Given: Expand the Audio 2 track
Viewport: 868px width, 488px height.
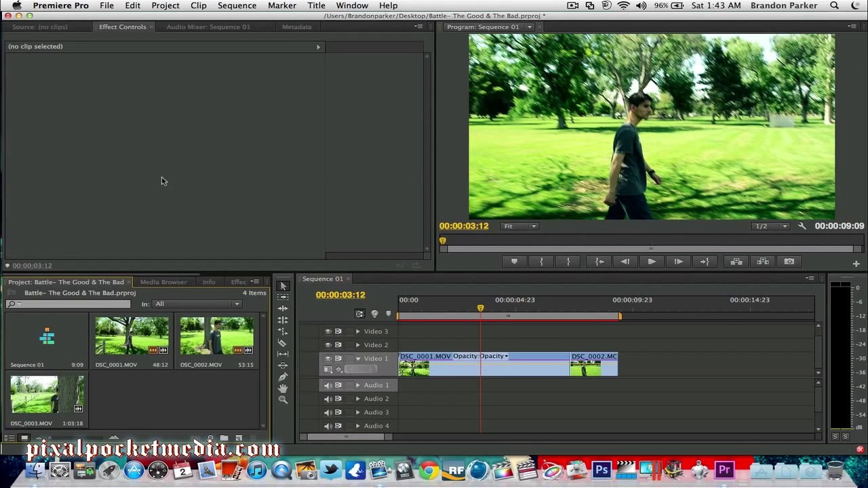Looking at the screenshot, I should 358,399.
